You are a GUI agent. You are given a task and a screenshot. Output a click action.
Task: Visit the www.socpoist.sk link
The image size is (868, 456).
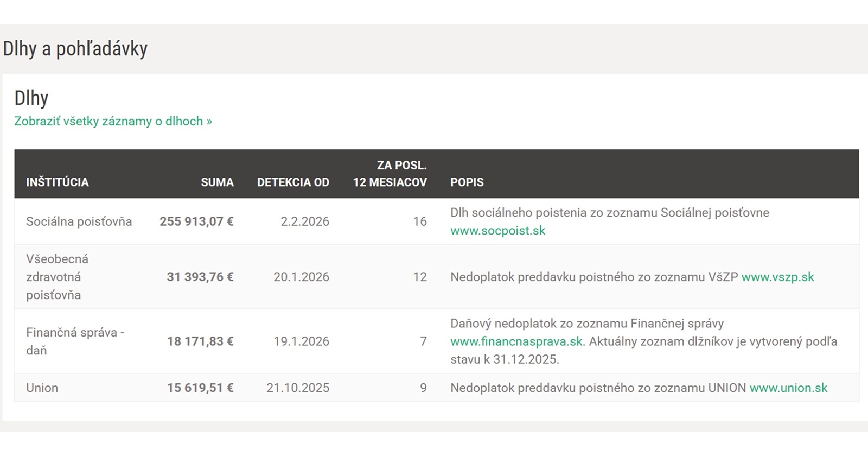pyautogui.click(x=497, y=231)
